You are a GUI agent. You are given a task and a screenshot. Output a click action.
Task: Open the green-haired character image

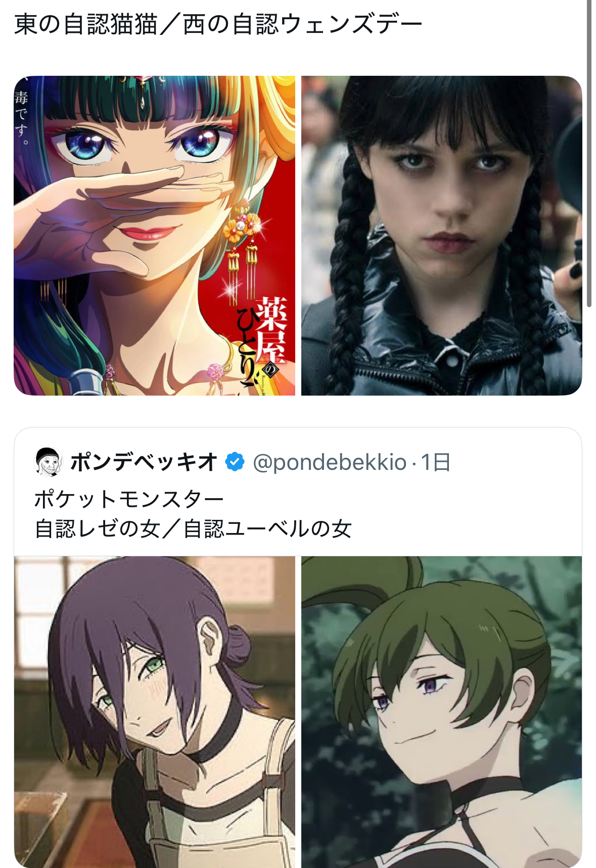click(441, 712)
